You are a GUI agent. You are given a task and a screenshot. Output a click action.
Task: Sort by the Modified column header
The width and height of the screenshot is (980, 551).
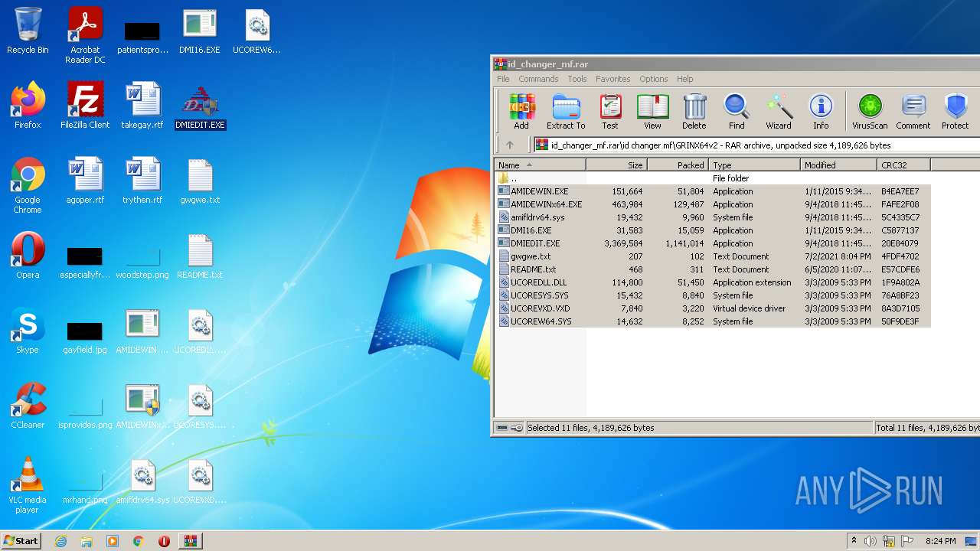point(839,165)
